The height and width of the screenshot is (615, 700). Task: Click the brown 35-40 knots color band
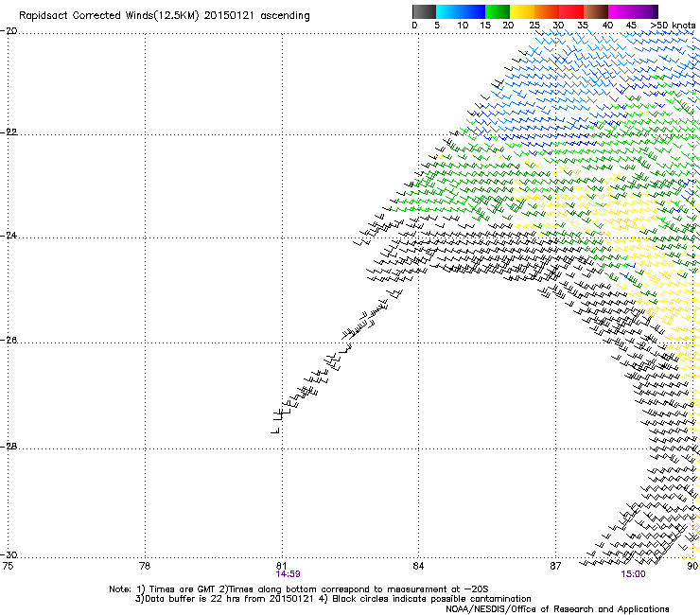[x=596, y=11]
